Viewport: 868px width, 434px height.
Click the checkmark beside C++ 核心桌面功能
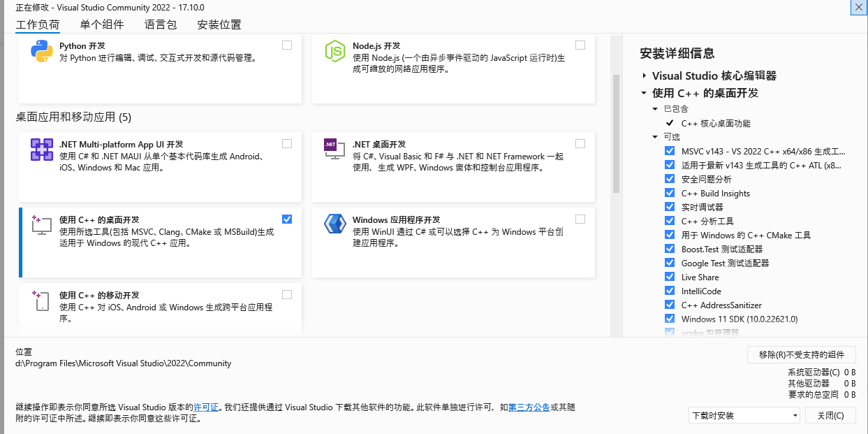670,123
